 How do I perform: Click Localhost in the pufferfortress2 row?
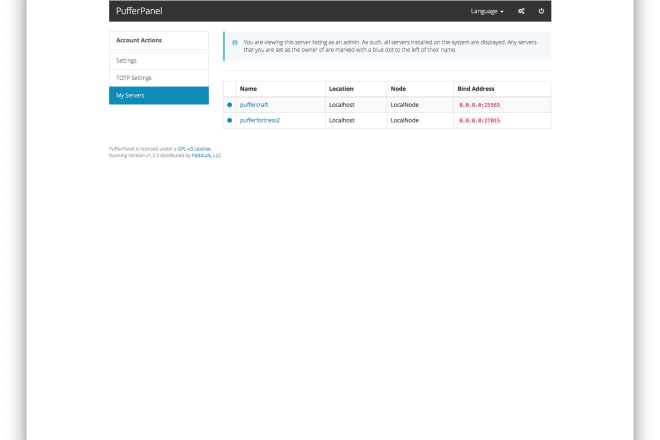341,120
